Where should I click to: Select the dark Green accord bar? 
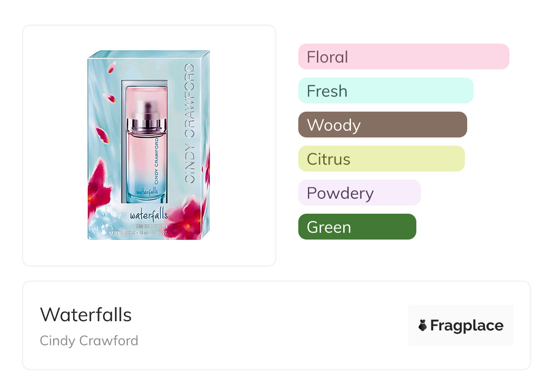pyautogui.click(x=357, y=227)
